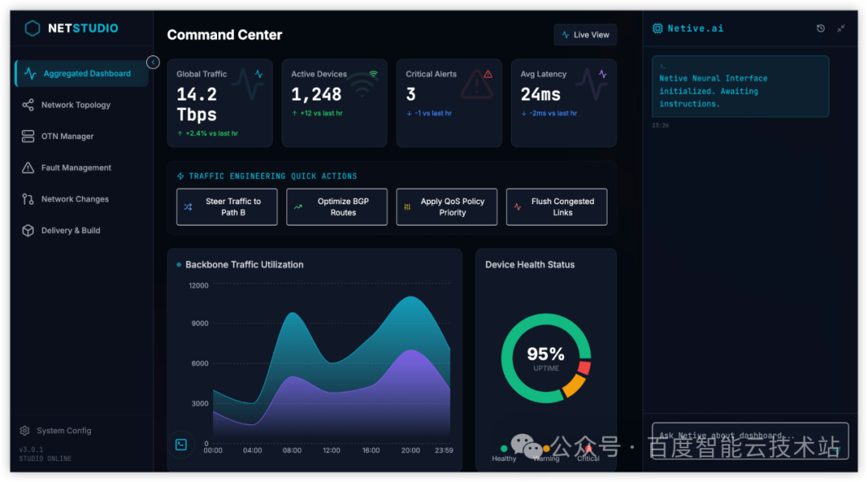This screenshot has height=482, width=868.
Task: Click the Delivery & Build cube icon
Action: (x=27, y=231)
